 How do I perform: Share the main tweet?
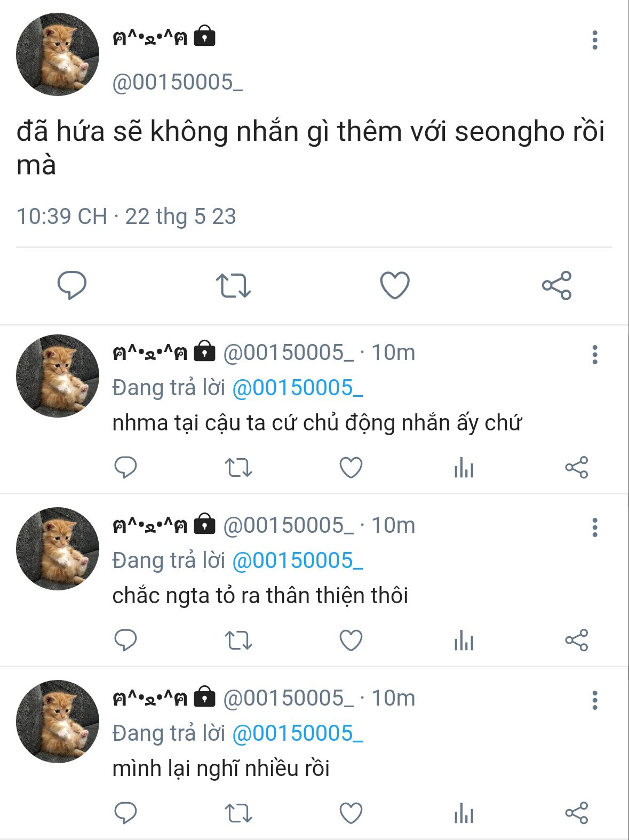click(x=557, y=285)
